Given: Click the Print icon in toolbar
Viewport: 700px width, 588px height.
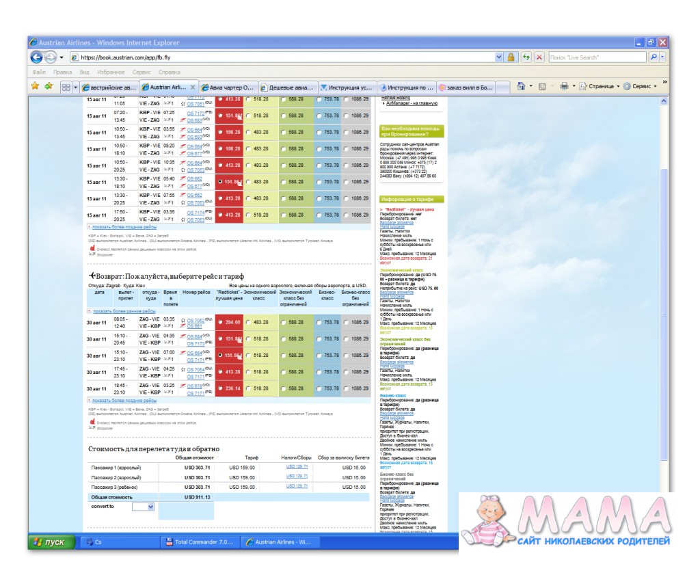Looking at the screenshot, I should [564, 86].
